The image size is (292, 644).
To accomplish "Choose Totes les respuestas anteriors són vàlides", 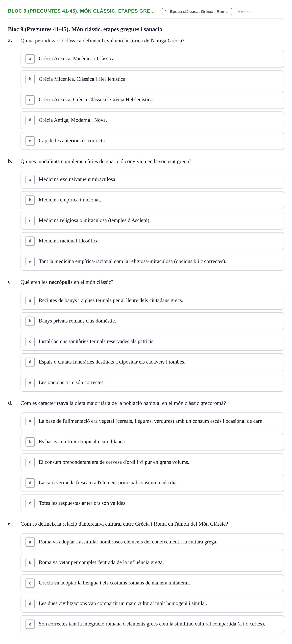I will click(x=152, y=503).
